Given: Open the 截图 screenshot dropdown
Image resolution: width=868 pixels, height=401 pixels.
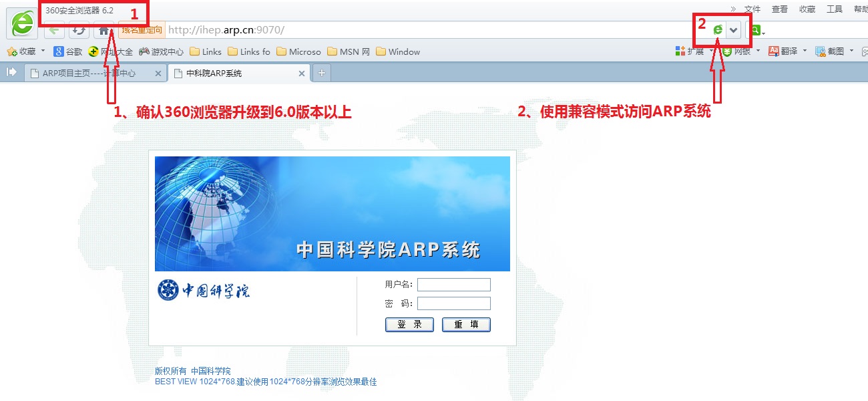Looking at the screenshot, I should (x=851, y=51).
